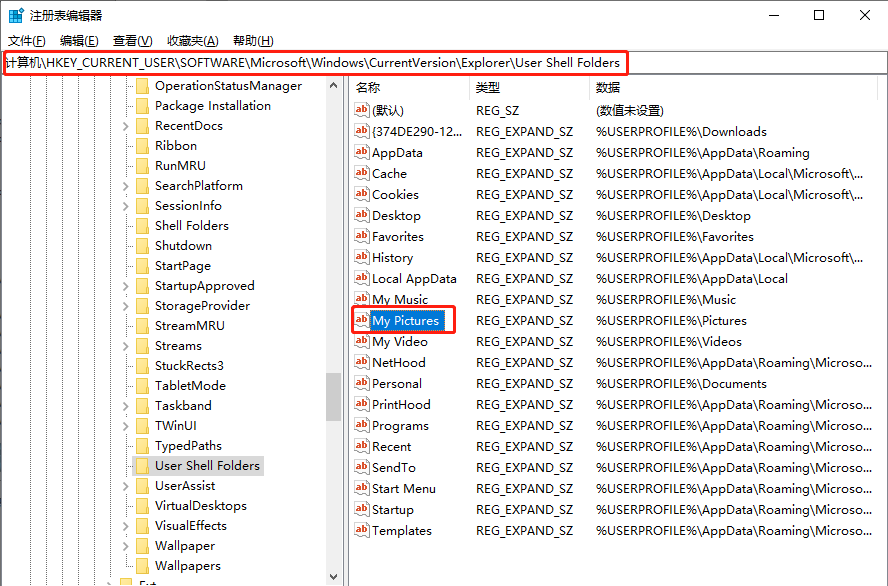Open the 查看(V) menu
Viewport: 888px width, 586px height.
pyautogui.click(x=133, y=41)
